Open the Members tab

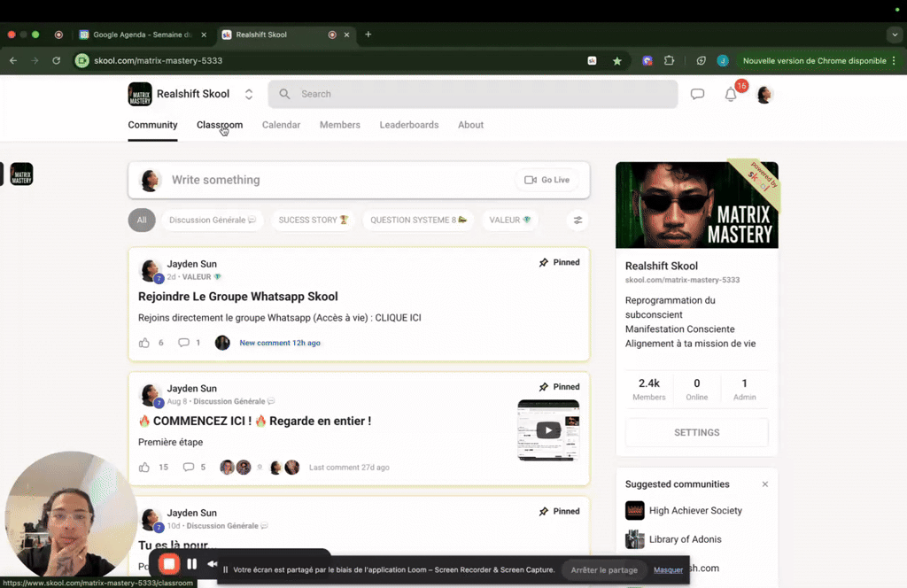340,125
